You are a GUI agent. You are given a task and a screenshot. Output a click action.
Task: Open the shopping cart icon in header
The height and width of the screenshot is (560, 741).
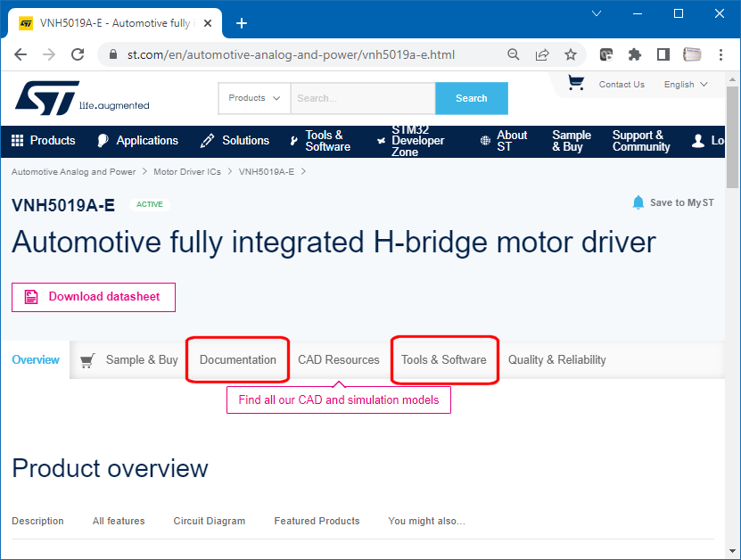click(x=576, y=83)
